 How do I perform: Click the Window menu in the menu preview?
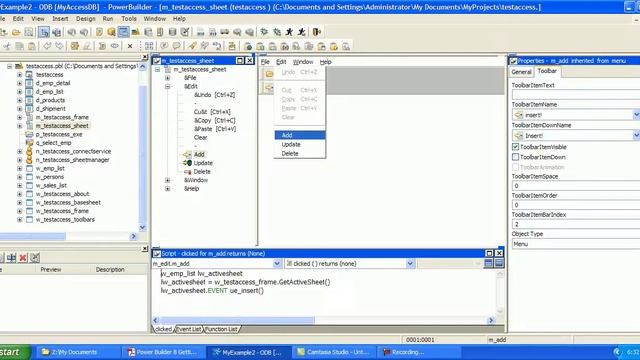(303, 62)
